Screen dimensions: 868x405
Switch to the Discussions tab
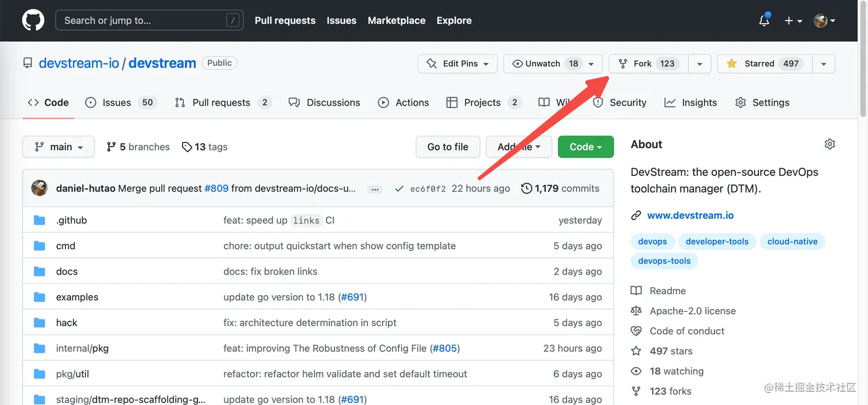pyautogui.click(x=324, y=102)
